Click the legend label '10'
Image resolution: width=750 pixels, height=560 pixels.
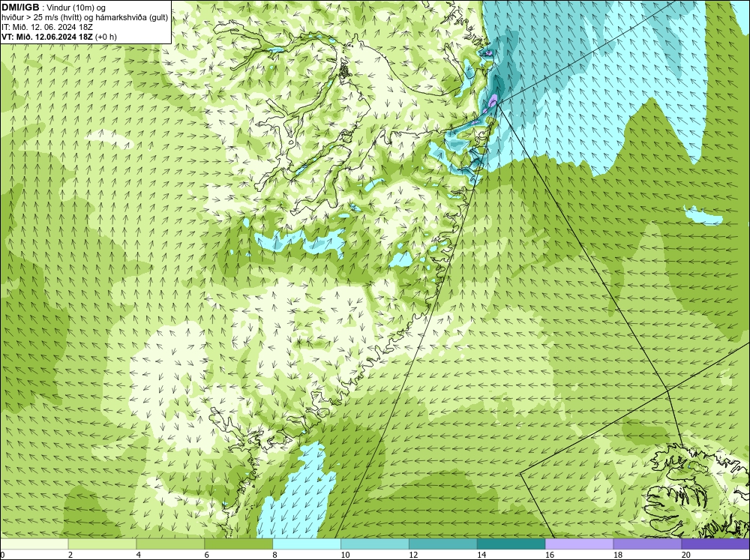pos(345,555)
